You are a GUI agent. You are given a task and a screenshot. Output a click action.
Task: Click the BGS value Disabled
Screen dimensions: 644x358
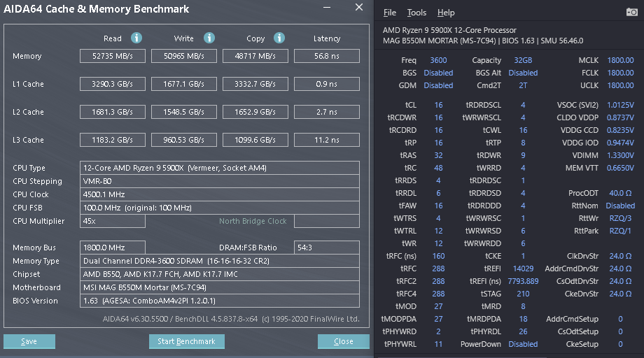click(x=438, y=73)
